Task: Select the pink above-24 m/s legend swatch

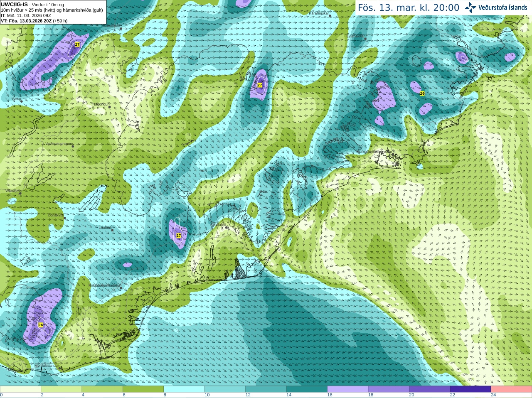Action: [x=512, y=389]
